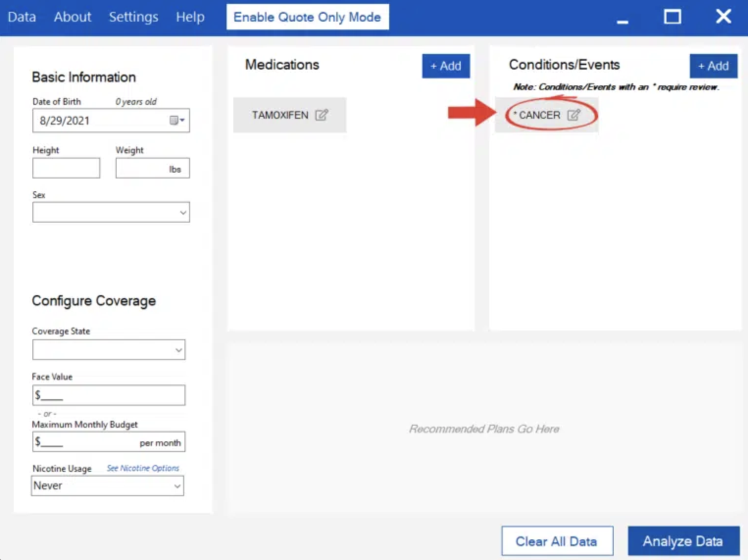The height and width of the screenshot is (560, 748).
Task: Maximize the application window
Action: (x=672, y=17)
